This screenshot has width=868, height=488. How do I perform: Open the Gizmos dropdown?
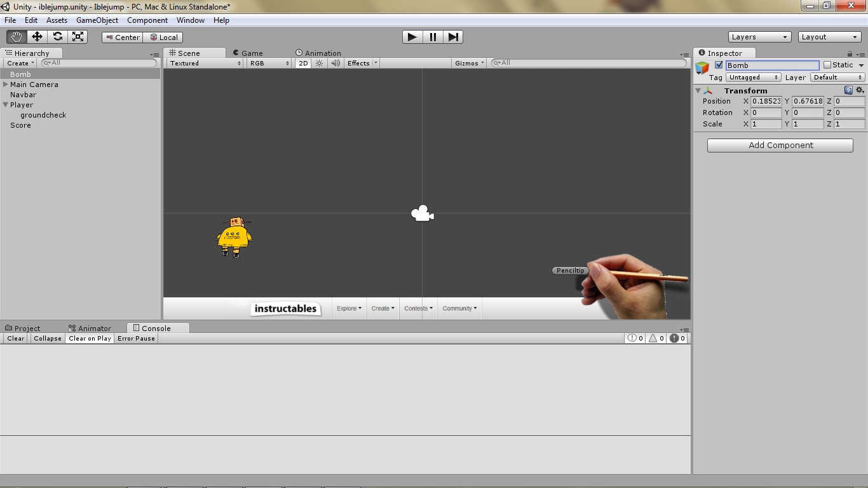(470, 63)
